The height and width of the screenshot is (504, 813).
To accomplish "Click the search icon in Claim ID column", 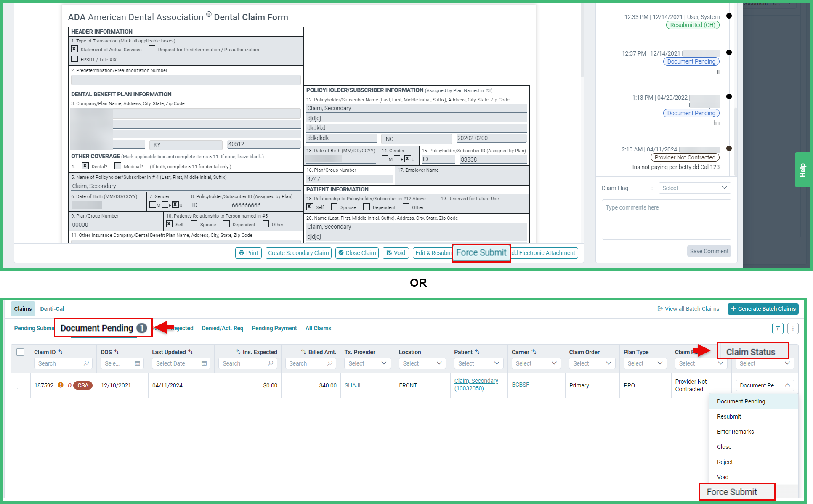I will click(x=87, y=363).
